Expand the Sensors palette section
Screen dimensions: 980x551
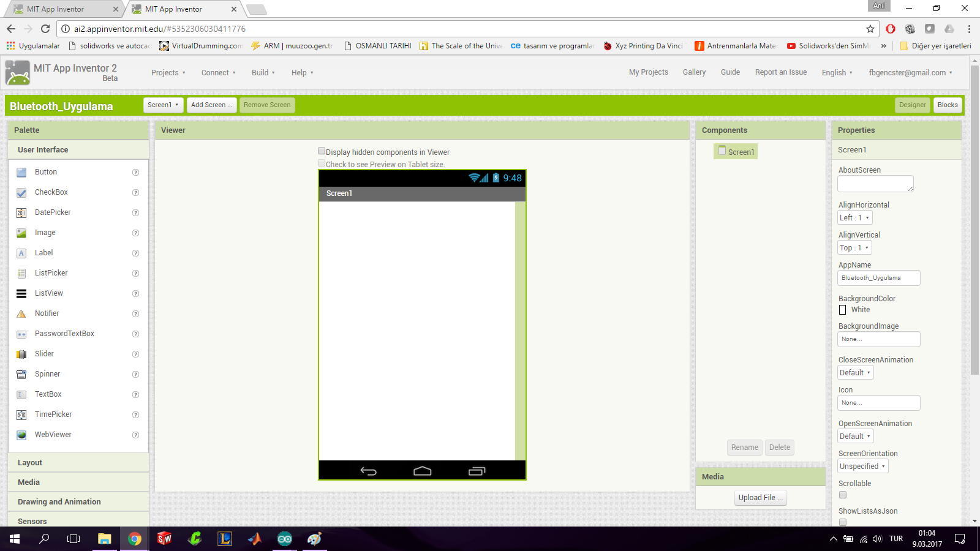click(78, 520)
